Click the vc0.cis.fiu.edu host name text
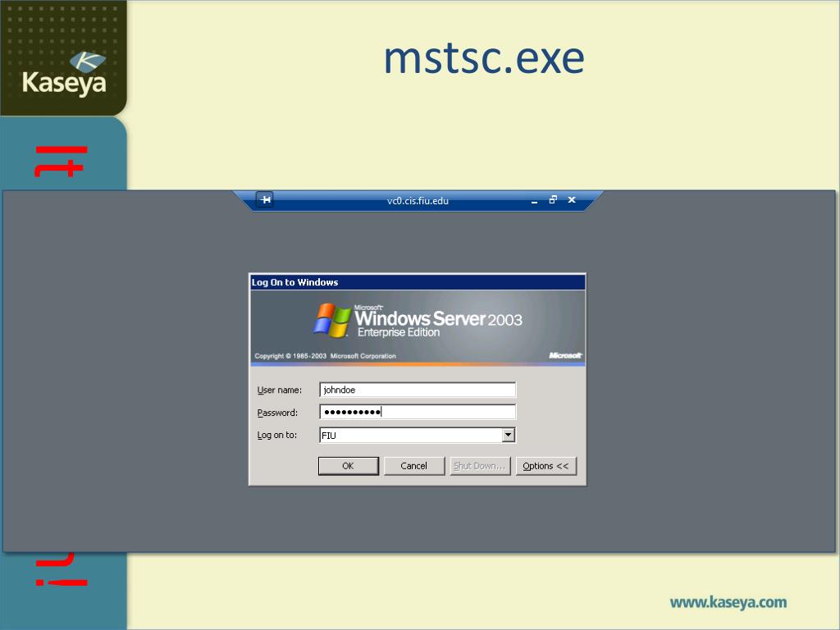Screen dimensions: 840x630 [418, 201]
